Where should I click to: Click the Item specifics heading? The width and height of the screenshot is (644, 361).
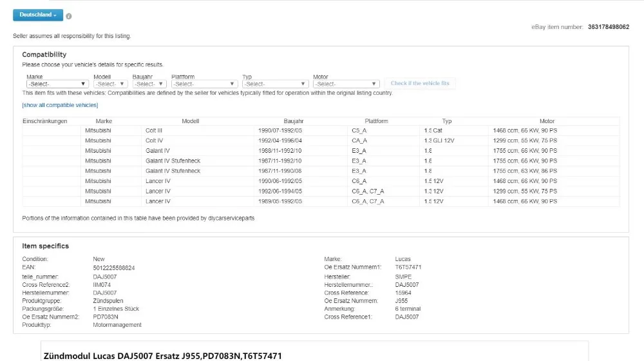click(x=45, y=246)
